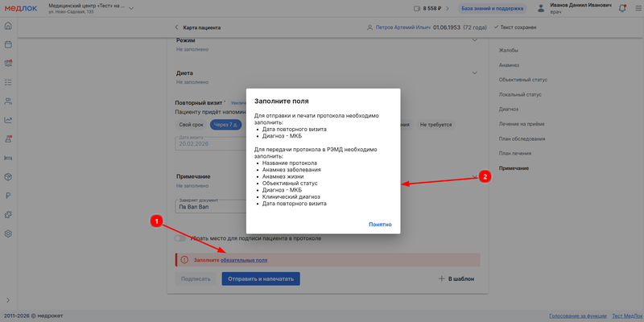
Task: Jump to План обследования section
Action: (522, 138)
